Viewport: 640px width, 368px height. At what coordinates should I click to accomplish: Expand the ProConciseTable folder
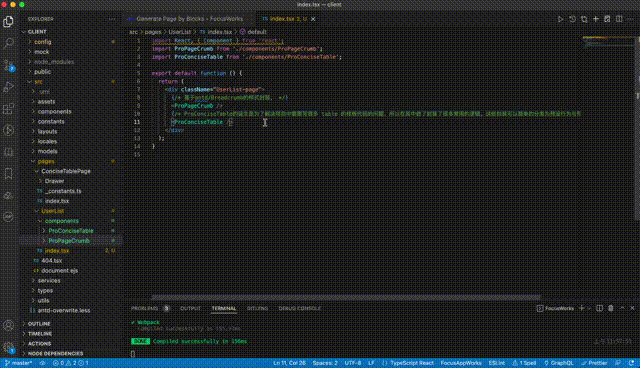coord(71,231)
